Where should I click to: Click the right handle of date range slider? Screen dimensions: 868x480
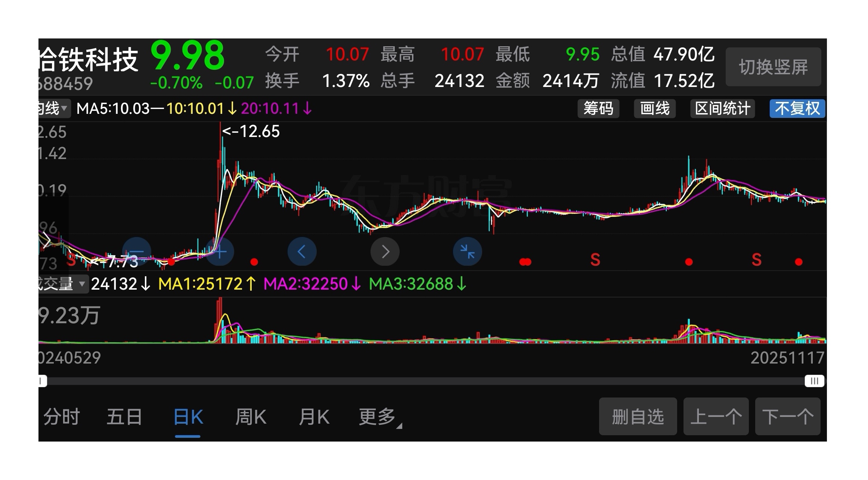pos(814,381)
